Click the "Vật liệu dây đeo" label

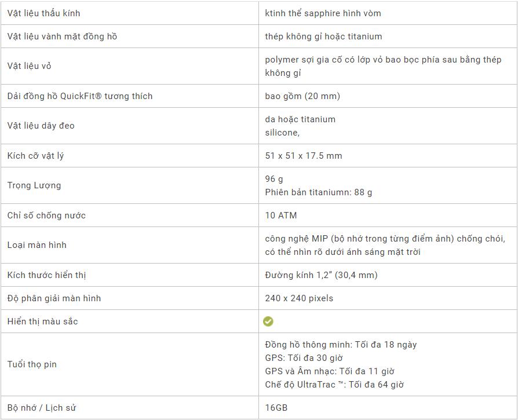41,126
